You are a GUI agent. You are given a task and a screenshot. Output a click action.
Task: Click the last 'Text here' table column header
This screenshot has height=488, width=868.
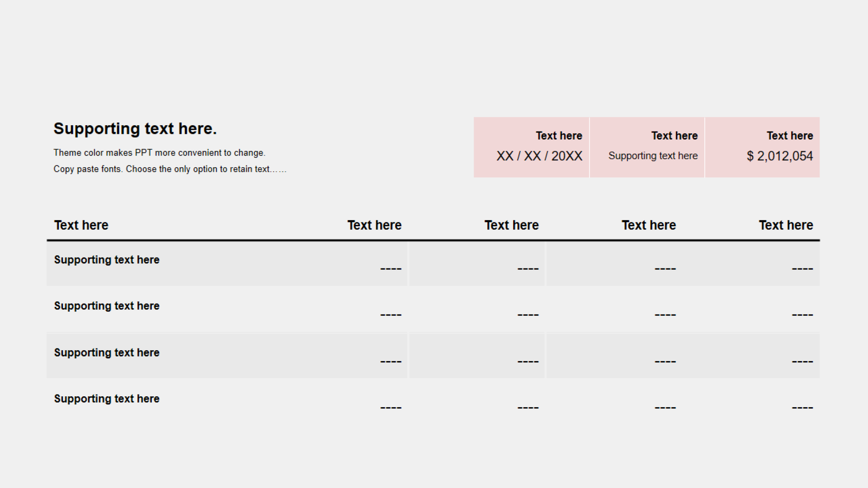786,225
